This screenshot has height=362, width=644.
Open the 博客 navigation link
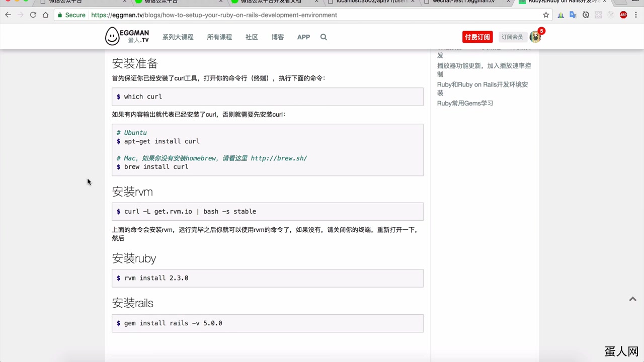(278, 37)
